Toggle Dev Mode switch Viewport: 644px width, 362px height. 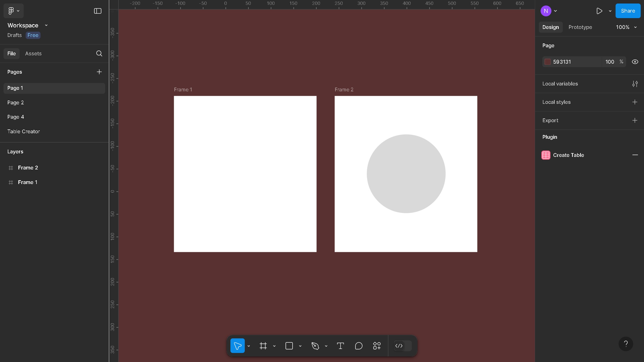(402, 346)
